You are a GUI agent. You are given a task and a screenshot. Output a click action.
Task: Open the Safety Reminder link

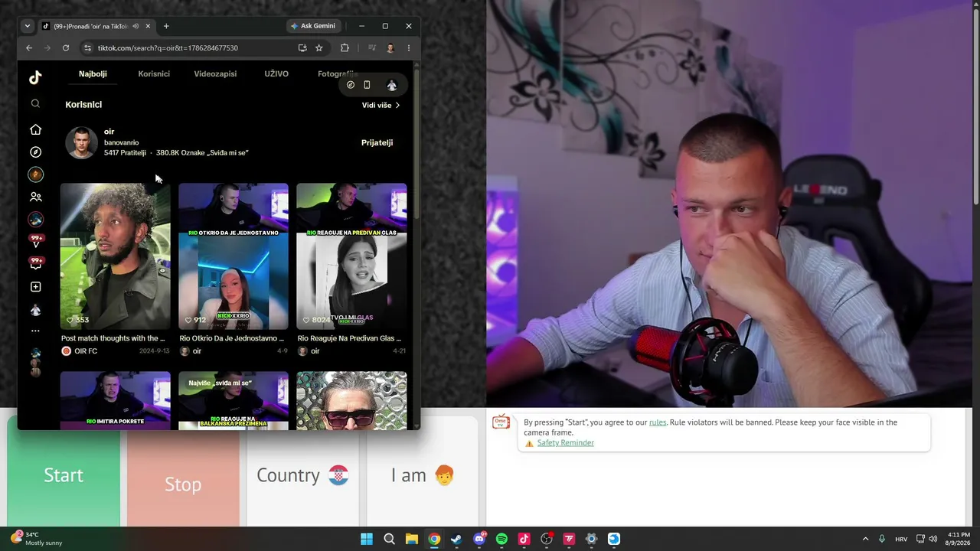565,443
